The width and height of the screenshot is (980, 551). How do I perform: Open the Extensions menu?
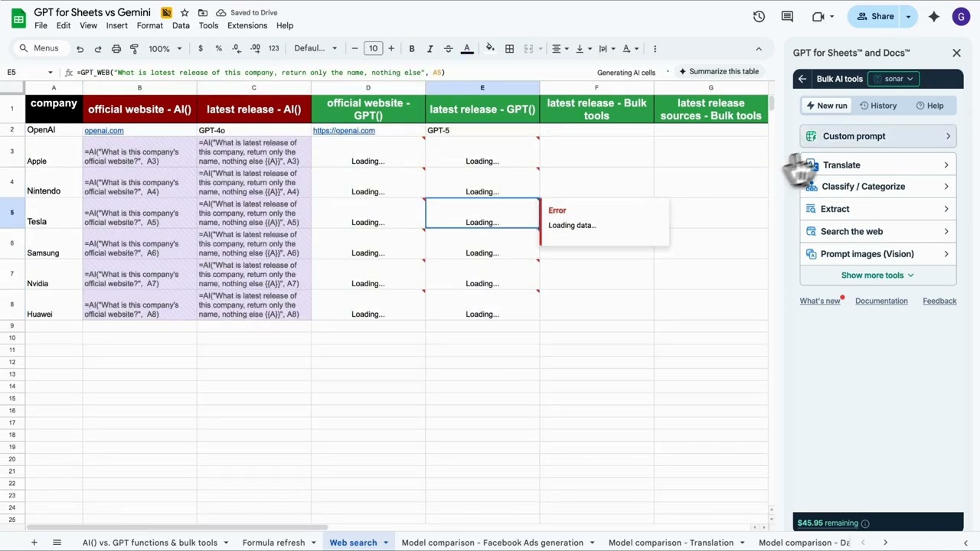(x=247, y=26)
